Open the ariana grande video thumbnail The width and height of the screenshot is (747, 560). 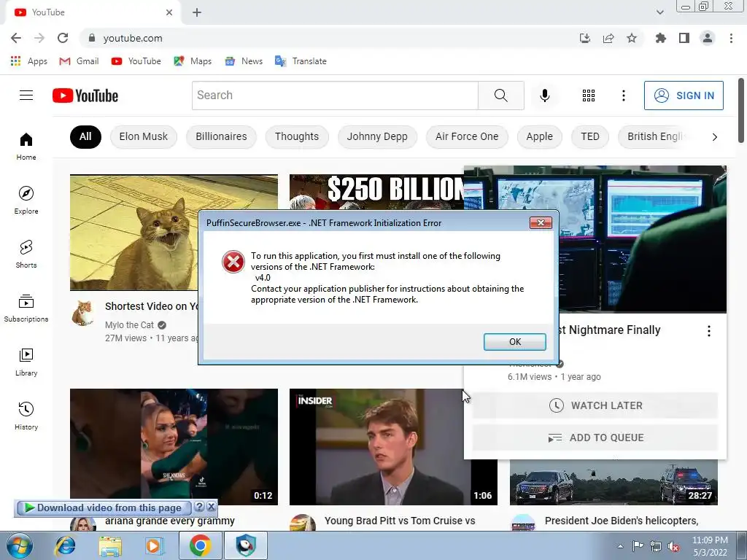pos(174,447)
